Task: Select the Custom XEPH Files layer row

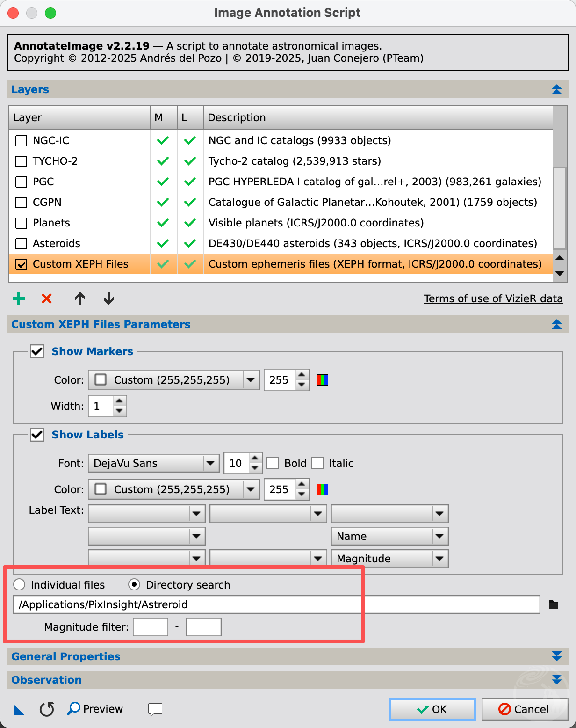Action: coord(80,264)
